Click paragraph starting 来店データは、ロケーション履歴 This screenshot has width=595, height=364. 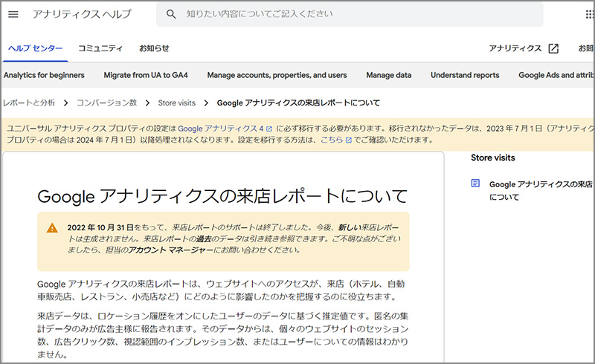coord(223,335)
